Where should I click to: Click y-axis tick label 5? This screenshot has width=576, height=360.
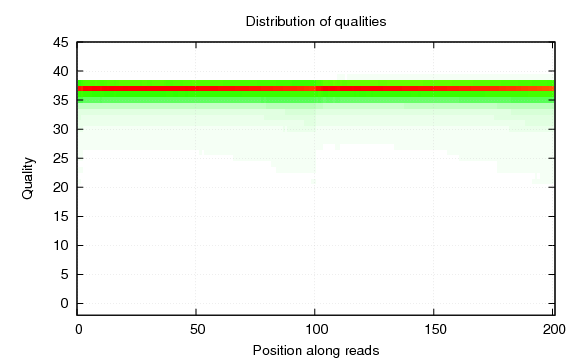[65, 274]
